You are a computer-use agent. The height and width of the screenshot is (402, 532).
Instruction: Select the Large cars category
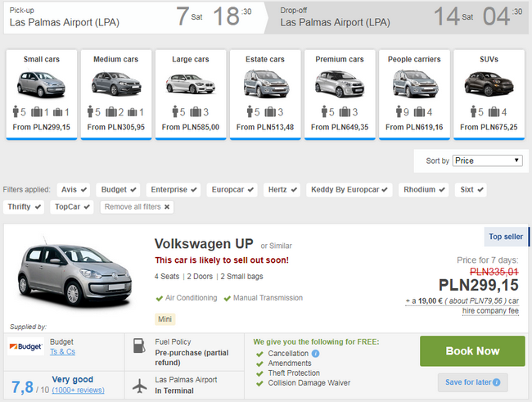[x=191, y=94]
